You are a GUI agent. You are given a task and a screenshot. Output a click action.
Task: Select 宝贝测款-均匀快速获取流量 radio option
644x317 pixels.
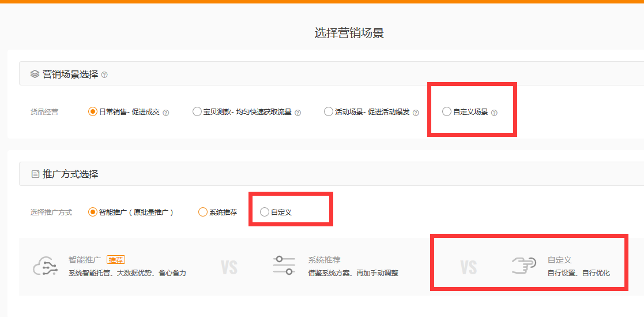pos(197,111)
